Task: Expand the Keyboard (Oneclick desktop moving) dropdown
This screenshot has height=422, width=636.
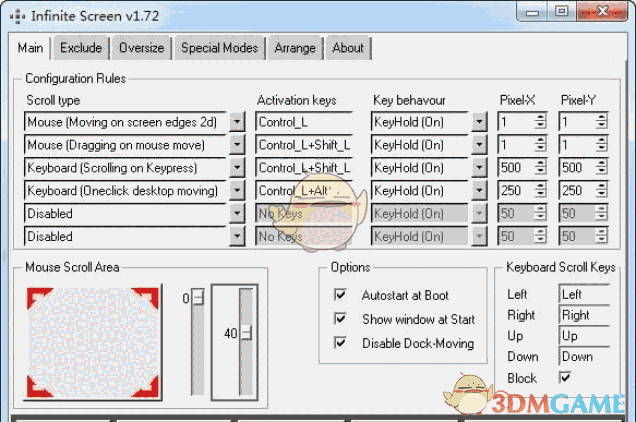Action: tap(237, 190)
